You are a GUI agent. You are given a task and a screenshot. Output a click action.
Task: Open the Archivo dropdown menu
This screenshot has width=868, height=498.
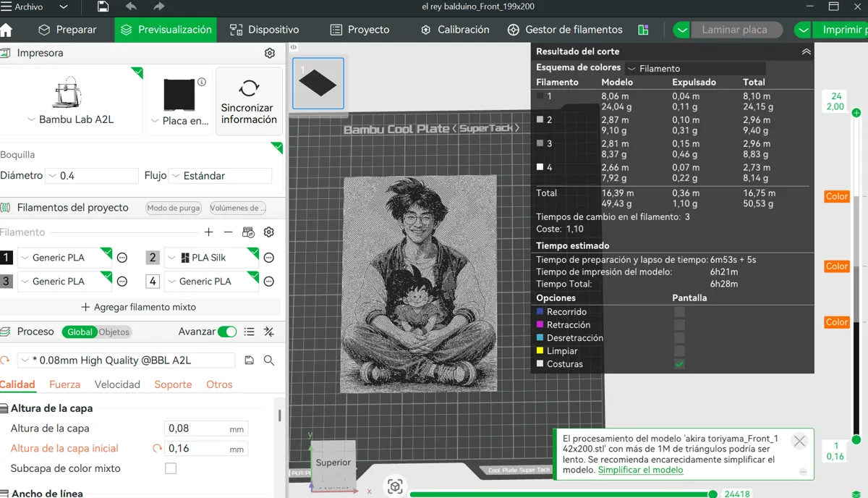point(36,7)
